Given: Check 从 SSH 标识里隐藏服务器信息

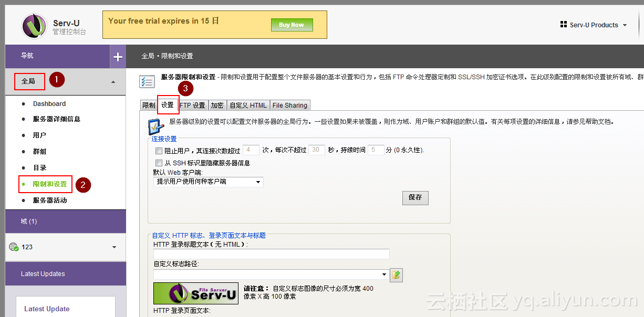Looking at the screenshot, I should click(159, 163).
